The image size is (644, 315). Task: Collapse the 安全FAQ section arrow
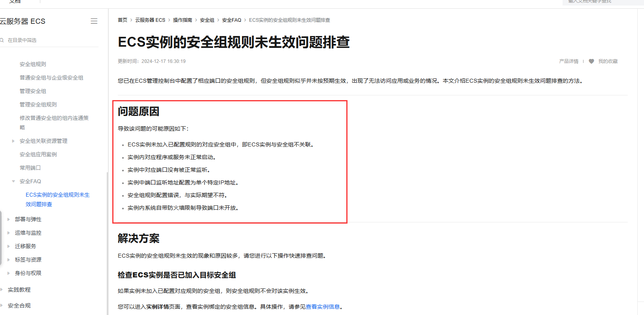click(x=13, y=181)
